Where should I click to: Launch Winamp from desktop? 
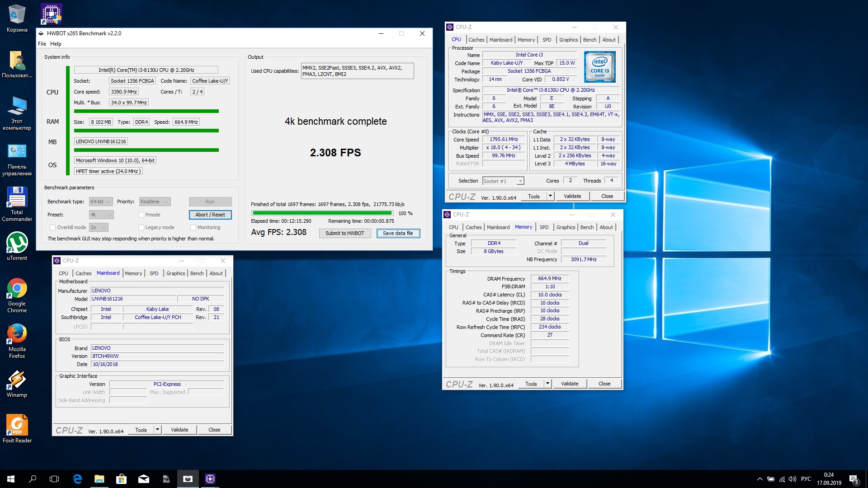(17, 384)
